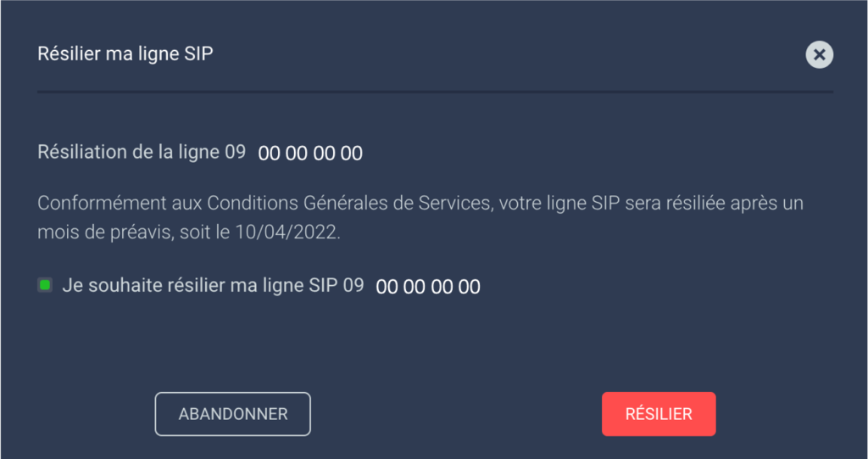868x459 pixels.
Task: Click the 'Résilier ma ligne SIP' dialog title
Action: (125, 54)
